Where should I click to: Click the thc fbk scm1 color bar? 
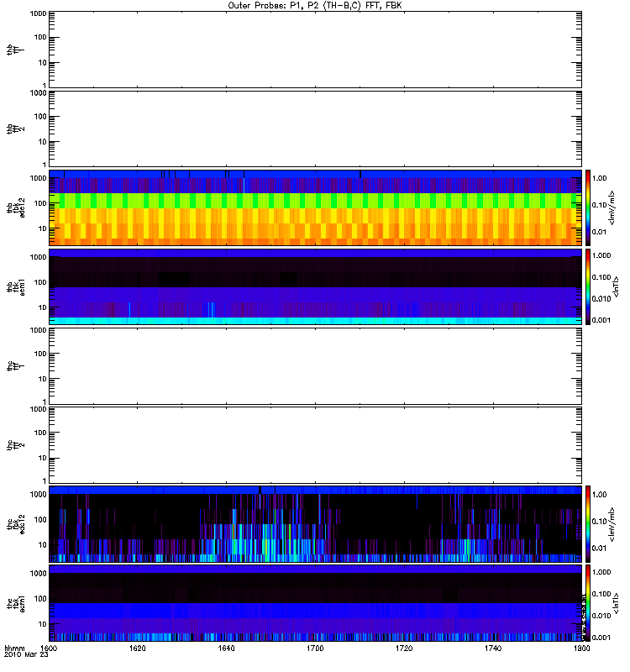tap(588, 603)
